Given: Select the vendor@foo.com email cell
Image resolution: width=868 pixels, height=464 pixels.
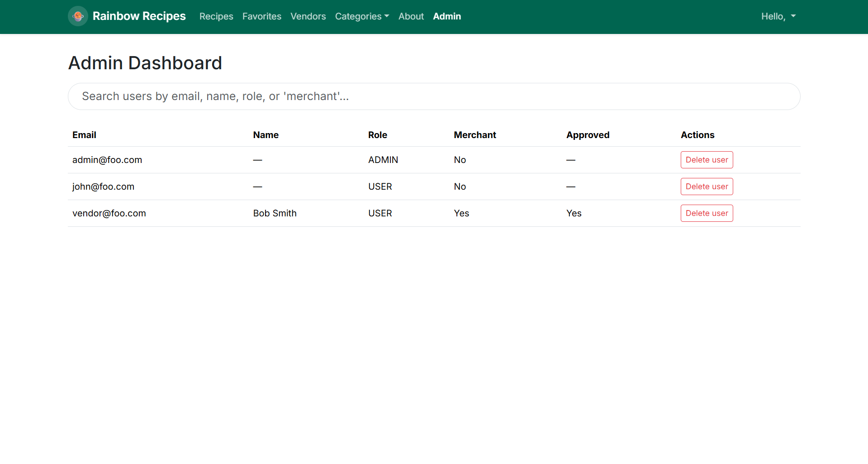Looking at the screenshot, I should coord(109,213).
